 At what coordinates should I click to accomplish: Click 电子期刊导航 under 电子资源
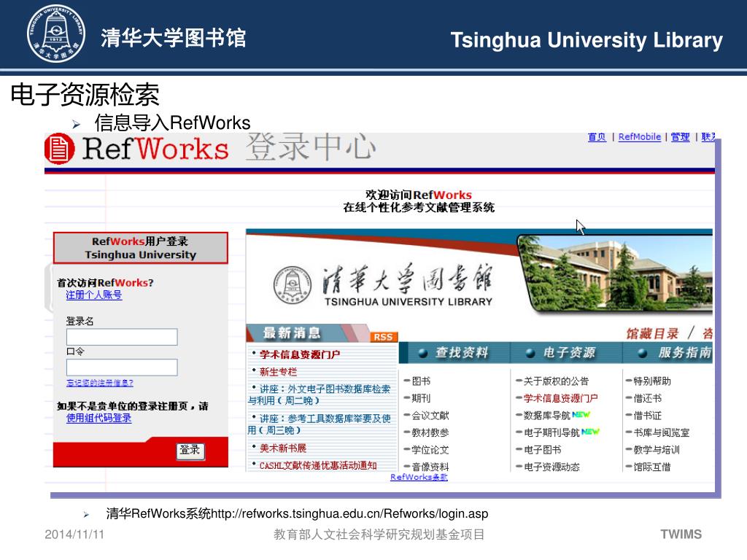[551, 432]
